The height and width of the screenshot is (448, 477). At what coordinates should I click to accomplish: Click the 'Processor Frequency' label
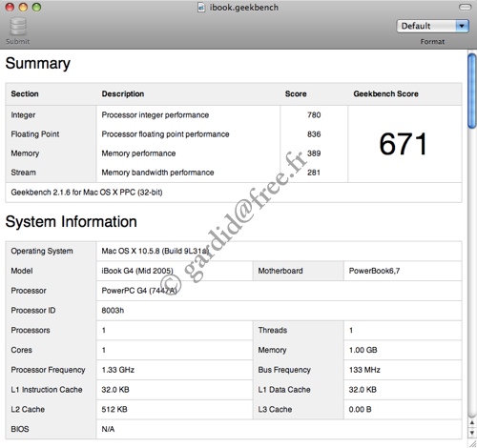click(48, 370)
